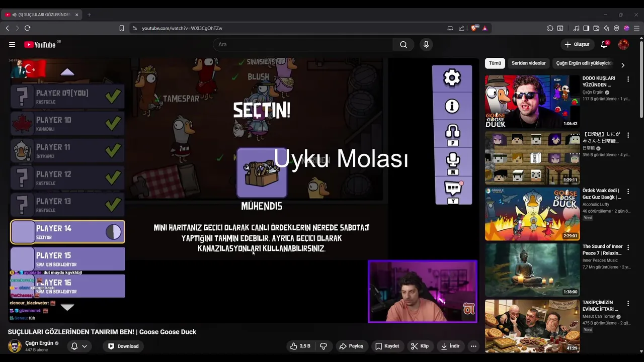Open a new browser tab

pos(89,15)
